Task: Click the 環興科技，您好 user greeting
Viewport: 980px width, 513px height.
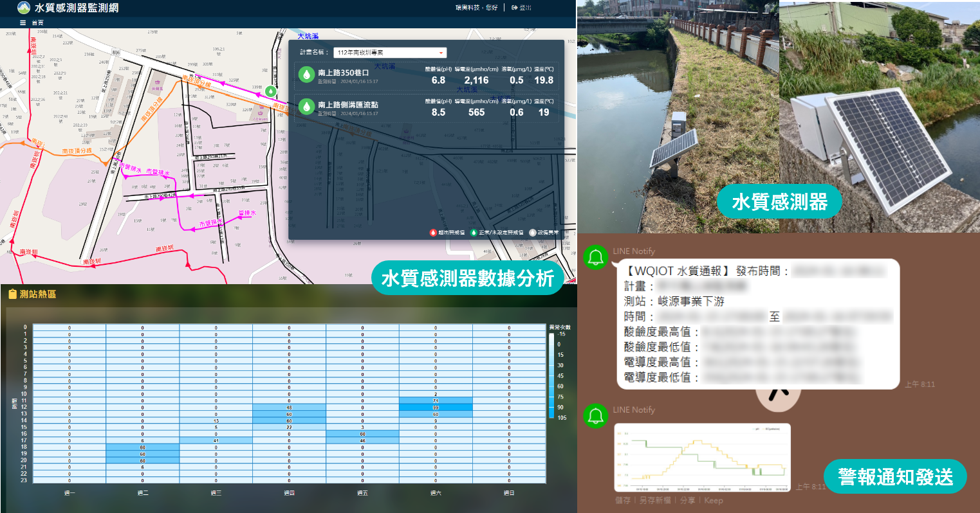Action: pos(476,8)
